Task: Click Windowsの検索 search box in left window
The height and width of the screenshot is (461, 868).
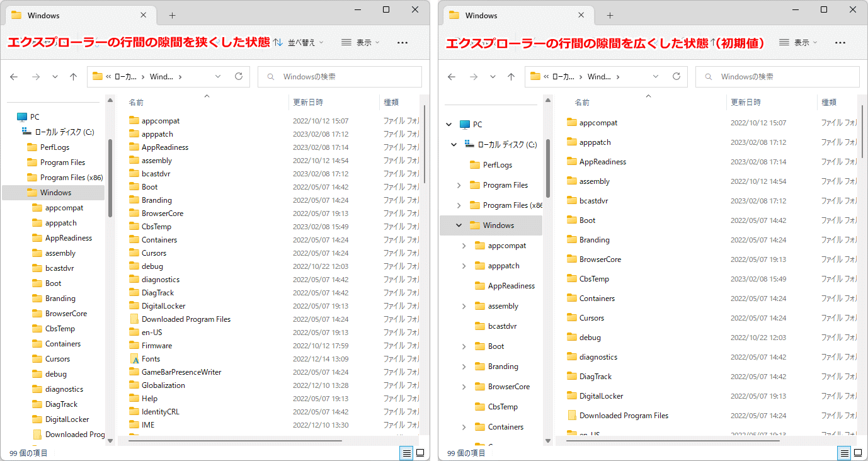Action: [340, 76]
